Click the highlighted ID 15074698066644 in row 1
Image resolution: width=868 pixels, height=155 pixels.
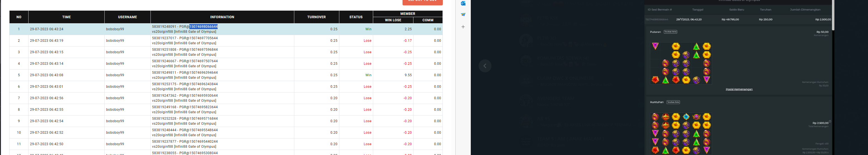coord(203,26)
